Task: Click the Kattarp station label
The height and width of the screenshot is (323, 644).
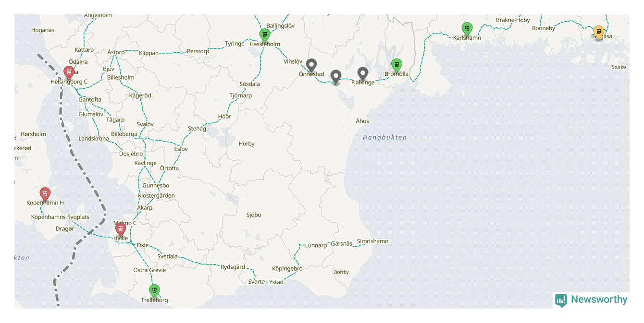Action: 84,49
